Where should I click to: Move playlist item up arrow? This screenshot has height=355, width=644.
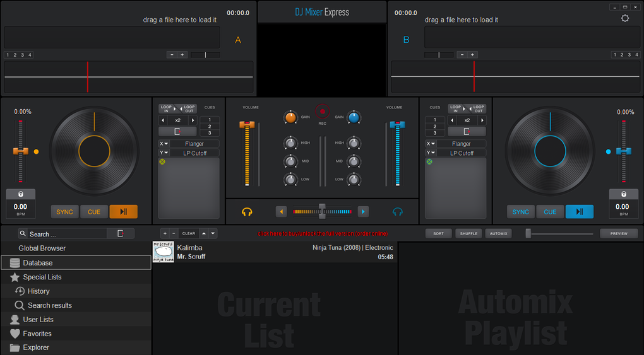(x=204, y=233)
